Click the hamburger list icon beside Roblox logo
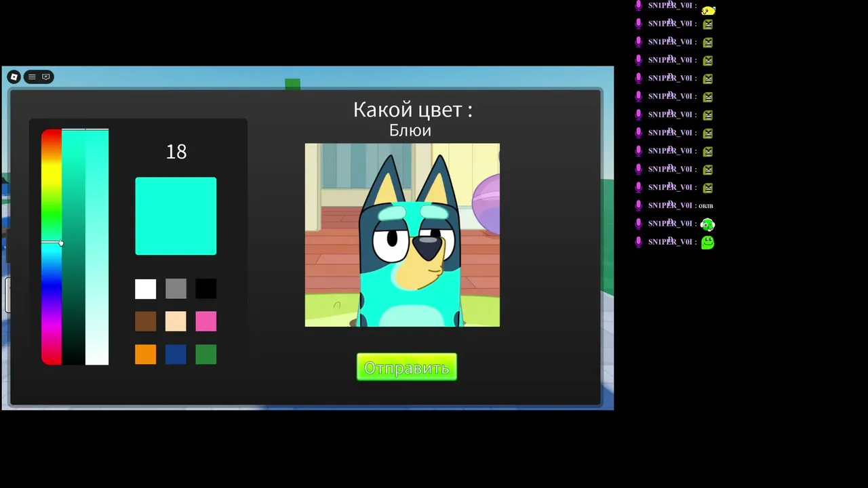The image size is (868, 488). pyautogui.click(x=32, y=77)
